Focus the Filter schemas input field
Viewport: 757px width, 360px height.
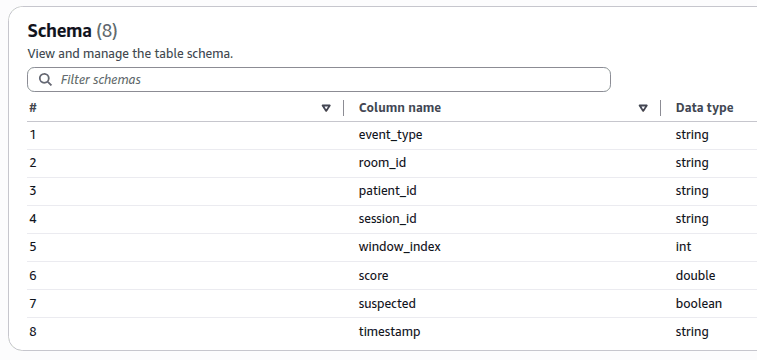click(x=319, y=80)
